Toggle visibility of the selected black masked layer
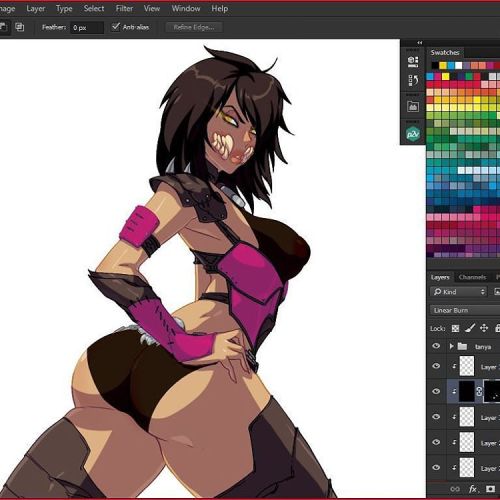This screenshot has width=500, height=500. tap(436, 391)
